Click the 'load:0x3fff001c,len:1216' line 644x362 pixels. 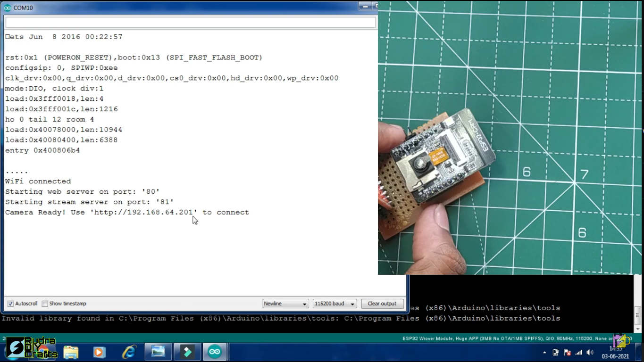click(61, 109)
